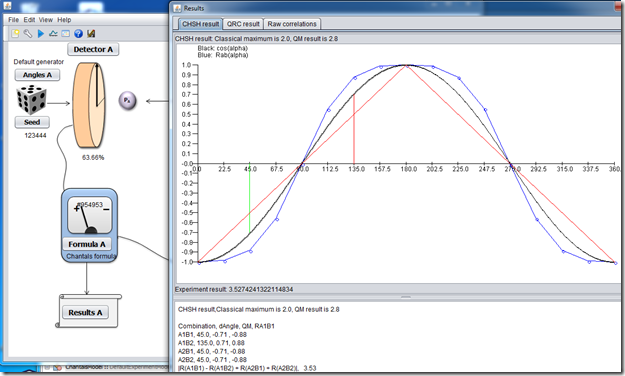Open help with the blue question mark icon
625x376 pixels.
pyautogui.click(x=78, y=33)
